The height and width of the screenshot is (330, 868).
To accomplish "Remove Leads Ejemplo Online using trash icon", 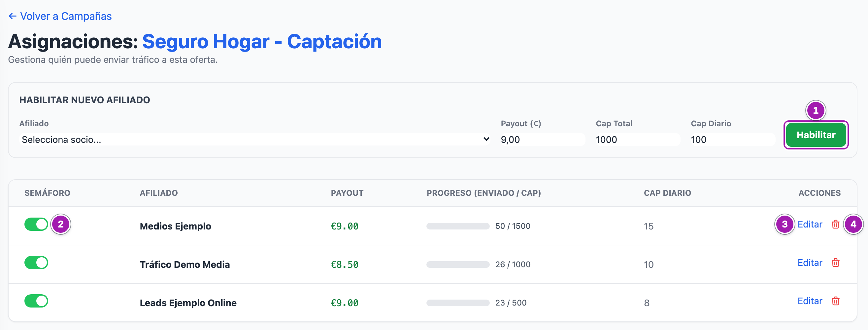I will click(x=835, y=301).
